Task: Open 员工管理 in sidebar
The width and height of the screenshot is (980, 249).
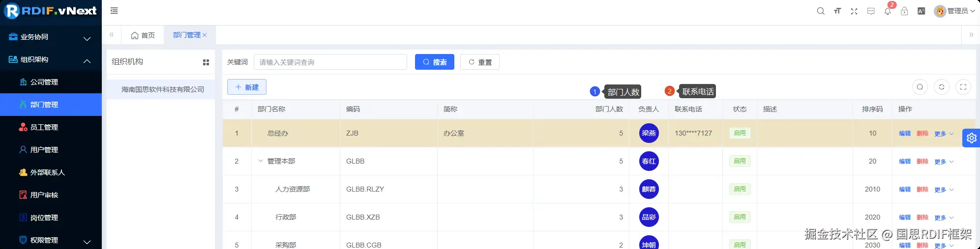Action: click(x=51, y=127)
